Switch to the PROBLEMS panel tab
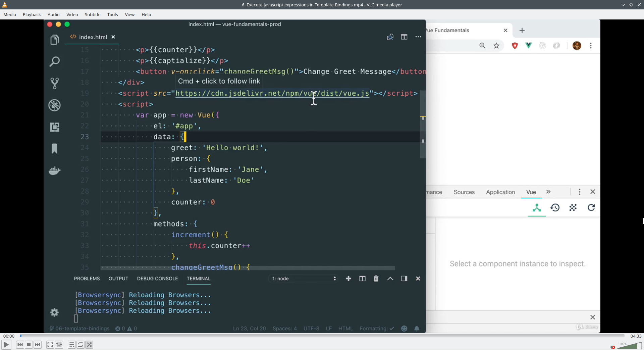Image resolution: width=644 pixels, height=350 pixels. (x=87, y=279)
